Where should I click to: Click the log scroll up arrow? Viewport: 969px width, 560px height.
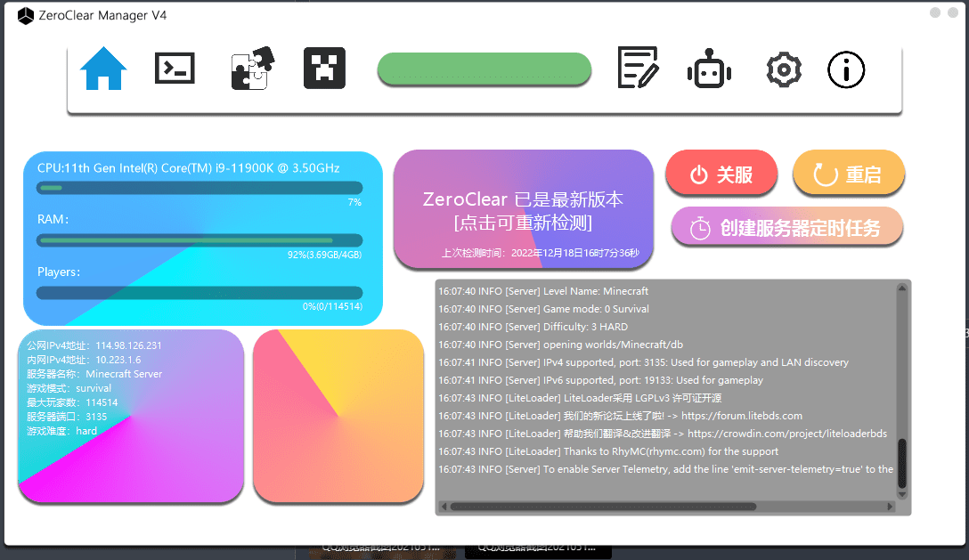(x=902, y=288)
